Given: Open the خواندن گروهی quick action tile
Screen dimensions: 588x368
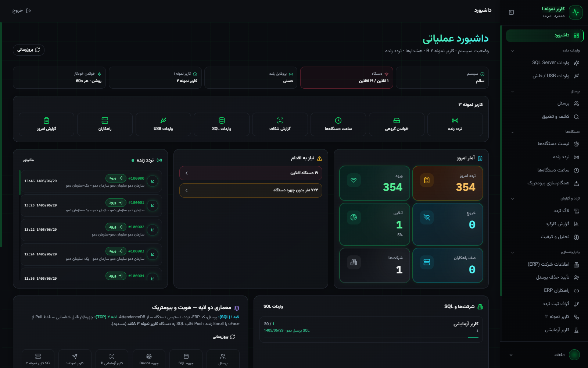Looking at the screenshot, I should pyautogui.click(x=397, y=124).
